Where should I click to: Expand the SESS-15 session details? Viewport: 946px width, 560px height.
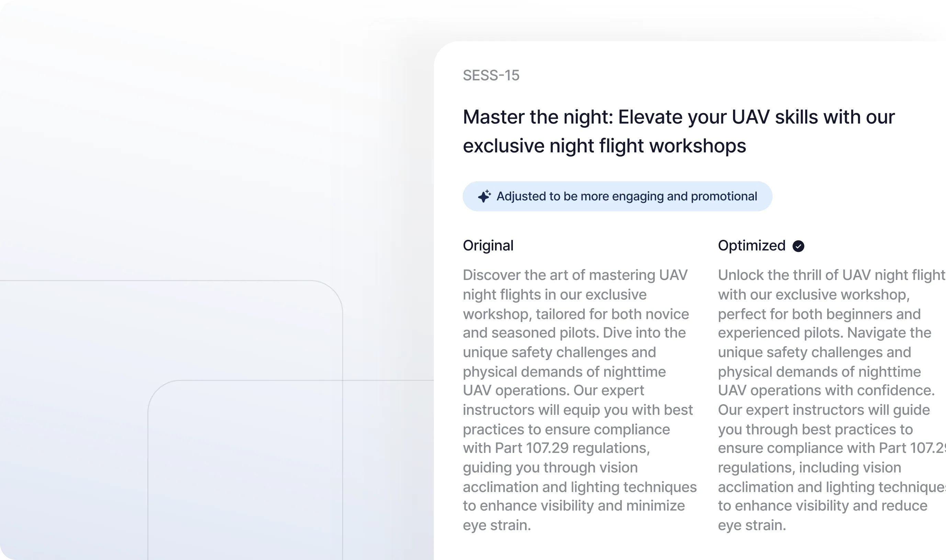(491, 75)
